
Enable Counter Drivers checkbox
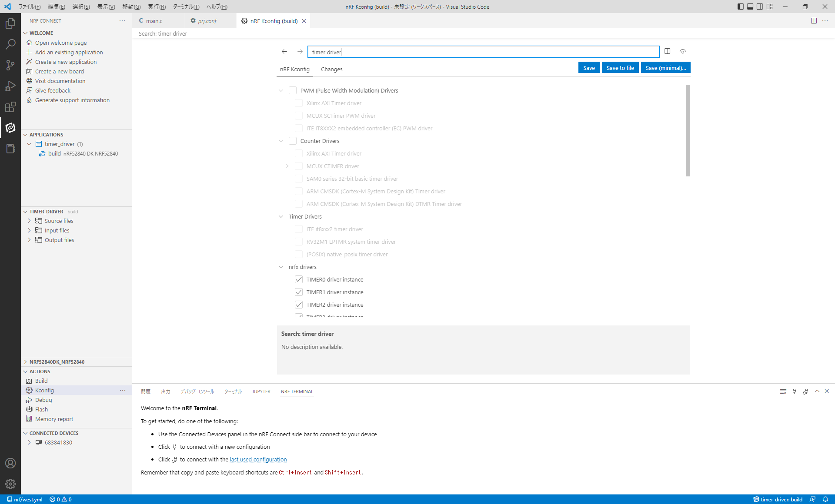pyautogui.click(x=293, y=141)
